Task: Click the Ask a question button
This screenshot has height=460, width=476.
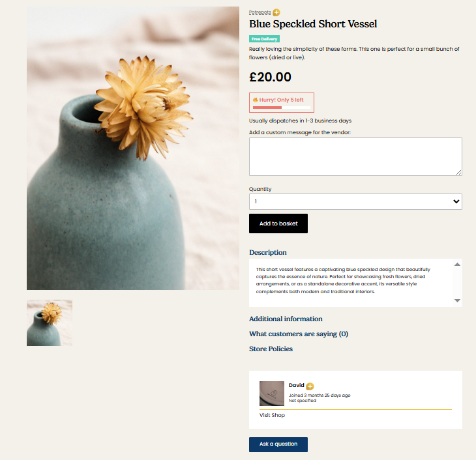Action: click(x=278, y=444)
